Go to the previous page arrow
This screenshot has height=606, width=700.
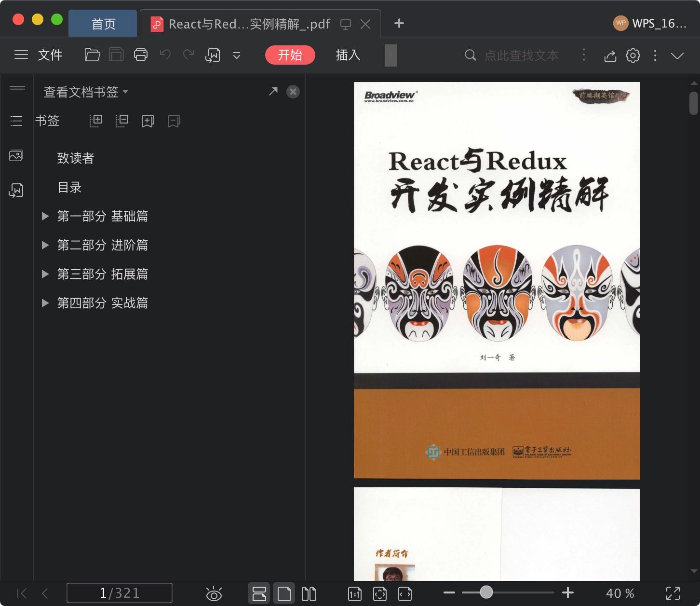point(45,593)
